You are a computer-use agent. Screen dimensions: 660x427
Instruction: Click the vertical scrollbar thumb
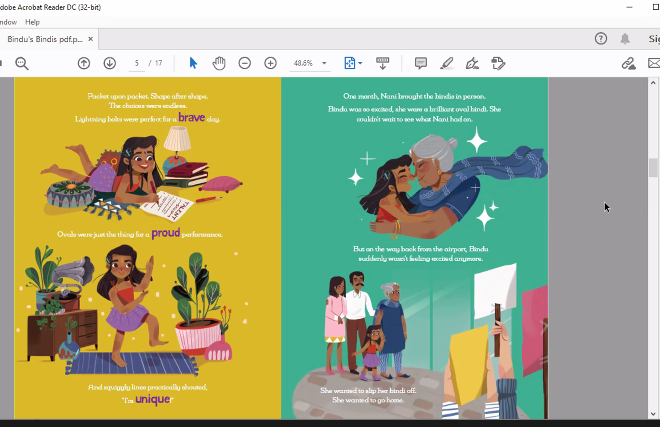[653, 168]
